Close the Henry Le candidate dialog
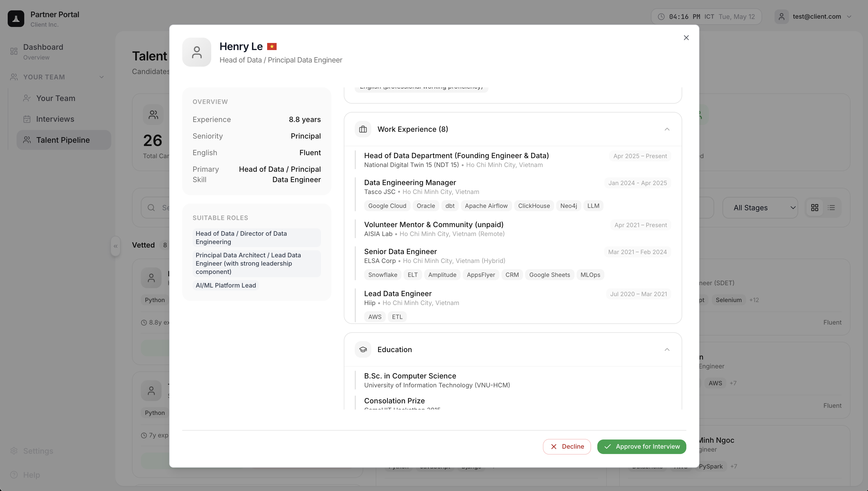This screenshot has width=868, height=491. [686, 38]
